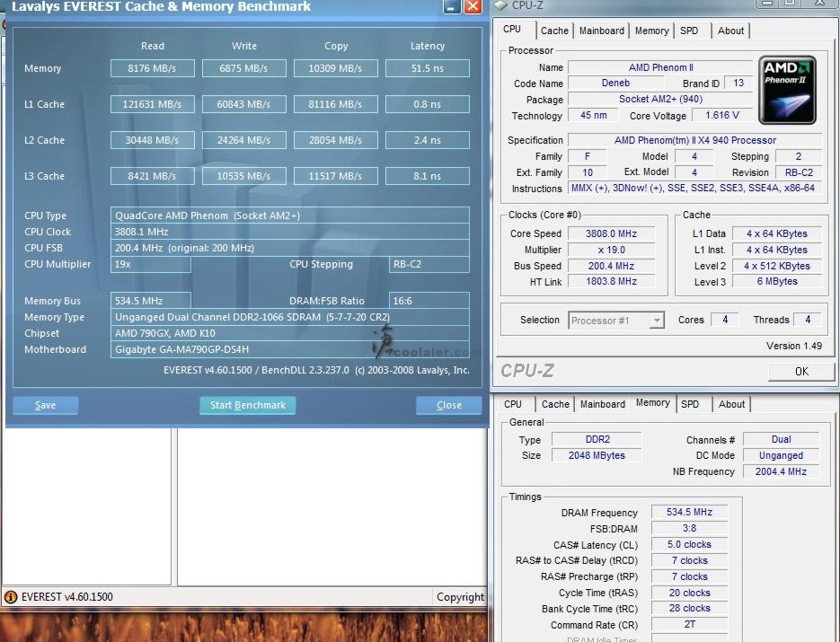Viewport: 840px width, 642px height.
Task: Click the Package value Socket AM2+ (940)
Action: pos(660,99)
